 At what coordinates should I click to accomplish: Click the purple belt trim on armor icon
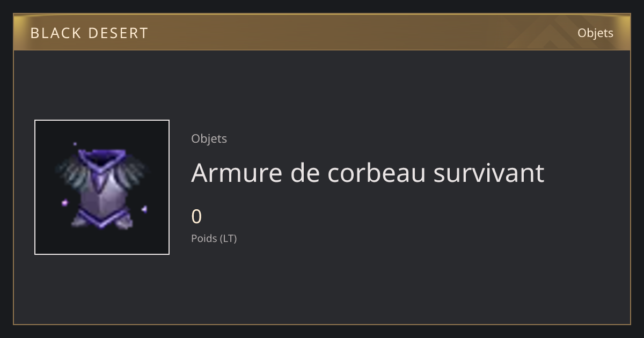102,217
